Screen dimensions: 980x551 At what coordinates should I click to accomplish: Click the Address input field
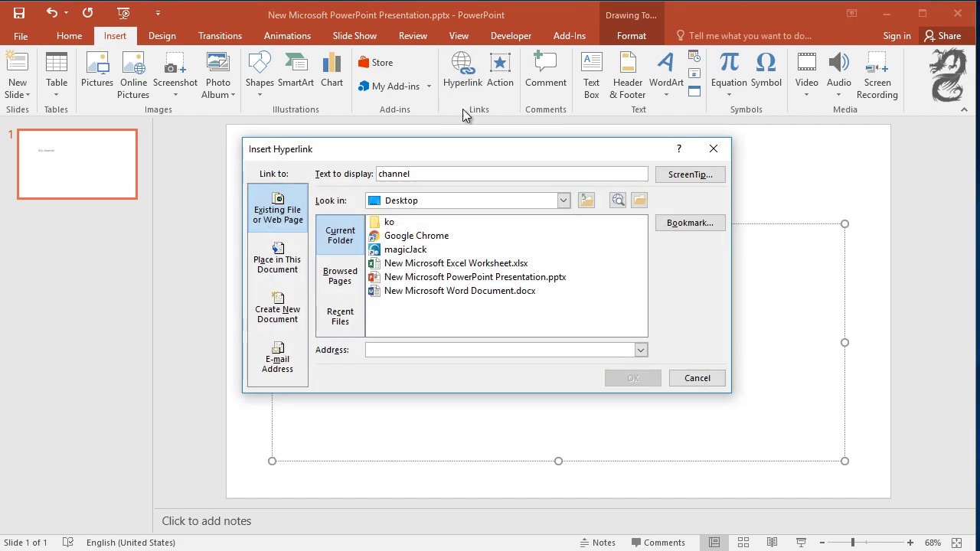(500, 350)
